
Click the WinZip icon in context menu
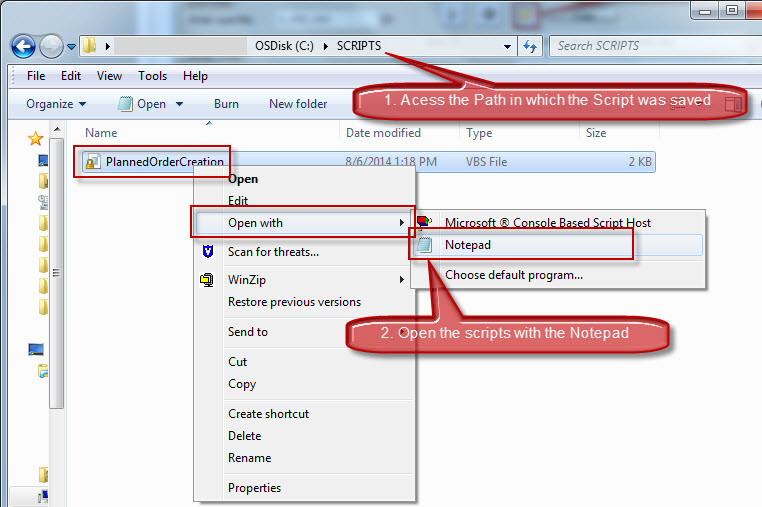pos(207,280)
